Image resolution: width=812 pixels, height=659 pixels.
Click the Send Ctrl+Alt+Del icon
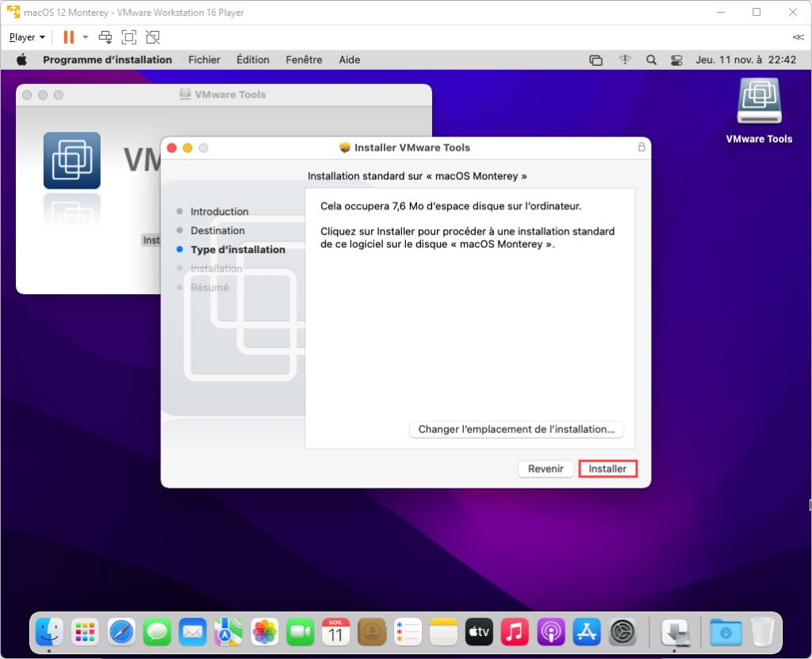coord(104,36)
